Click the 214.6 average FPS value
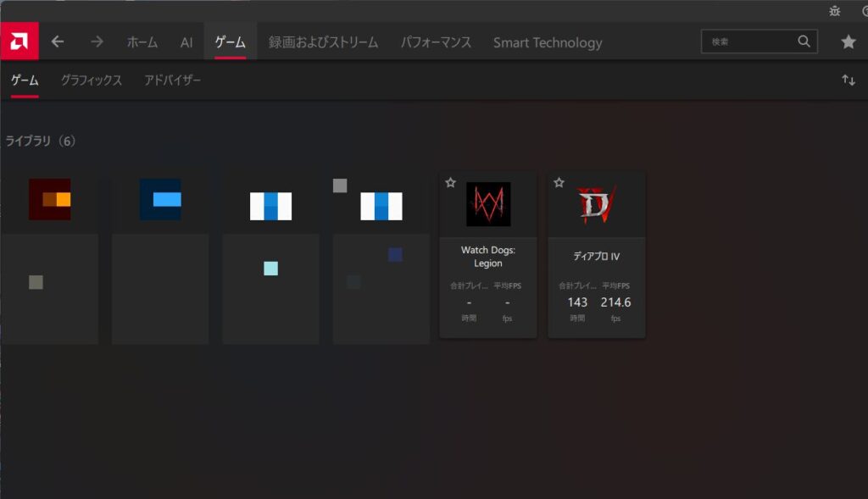868x499 pixels. click(615, 302)
